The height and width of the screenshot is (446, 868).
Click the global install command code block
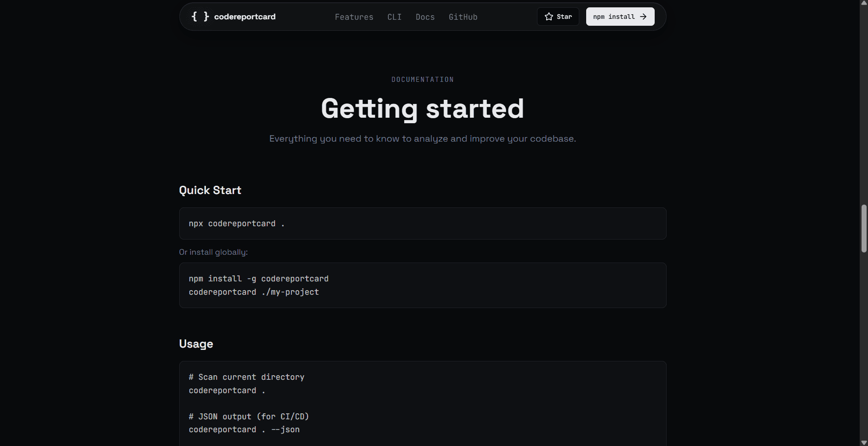click(x=422, y=285)
